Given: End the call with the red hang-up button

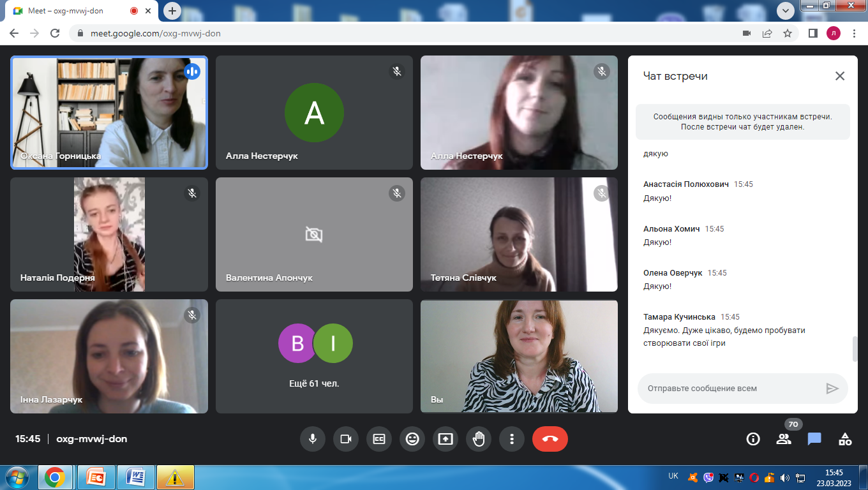Looking at the screenshot, I should (550, 439).
